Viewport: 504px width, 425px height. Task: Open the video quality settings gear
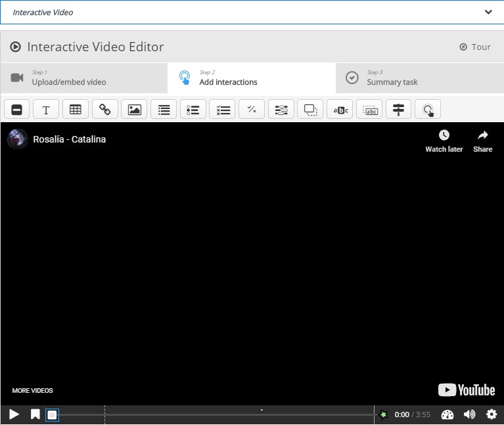coord(492,414)
